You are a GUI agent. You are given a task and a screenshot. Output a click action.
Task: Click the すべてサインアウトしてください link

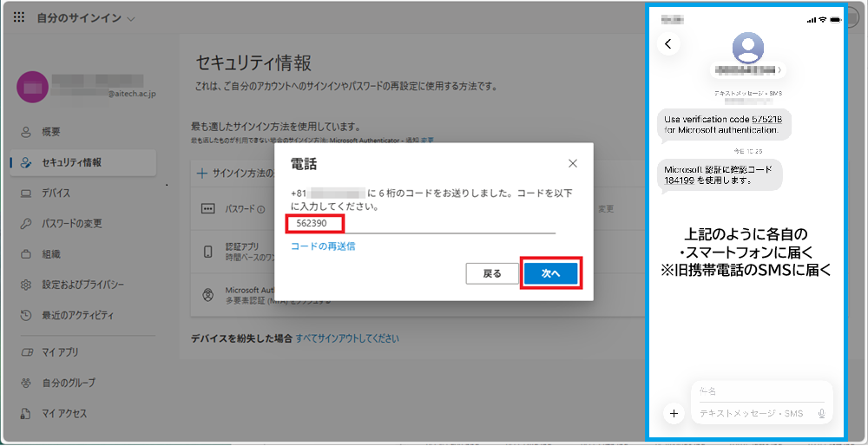pyautogui.click(x=347, y=338)
